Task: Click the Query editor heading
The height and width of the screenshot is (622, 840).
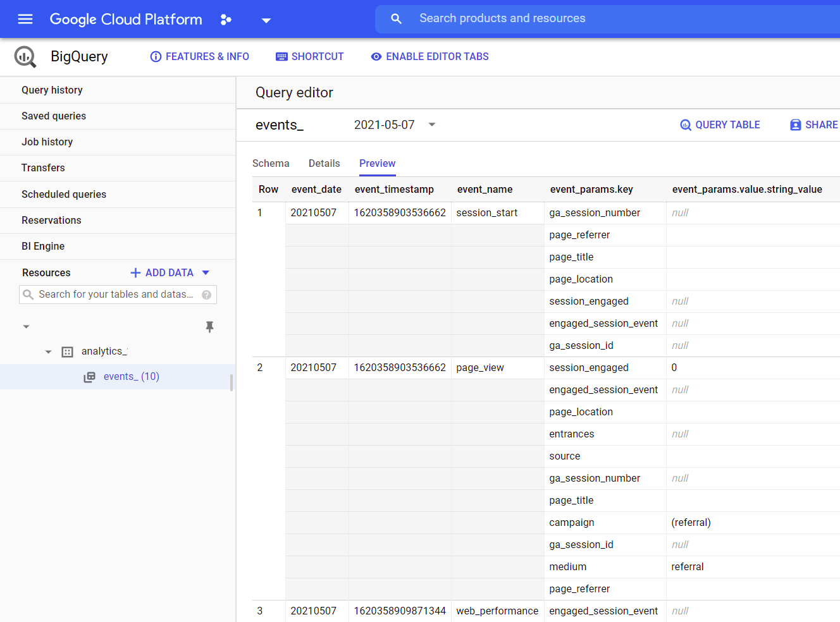Action: [294, 93]
